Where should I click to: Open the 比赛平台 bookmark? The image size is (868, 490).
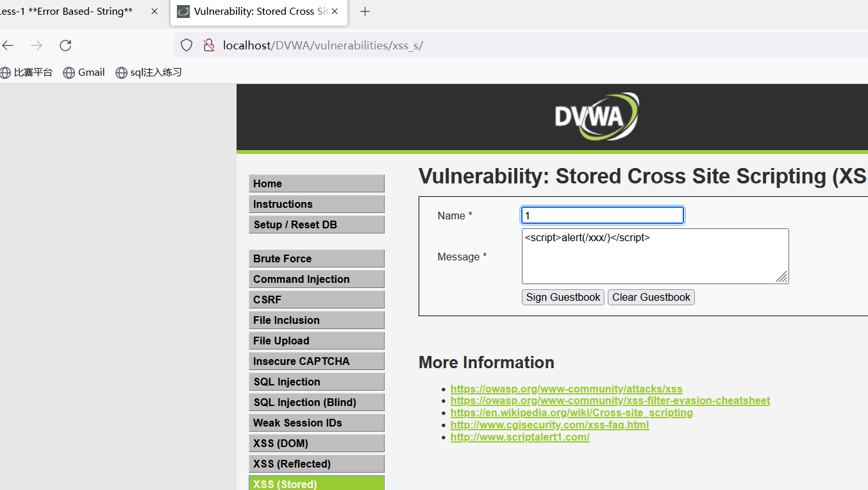point(26,72)
